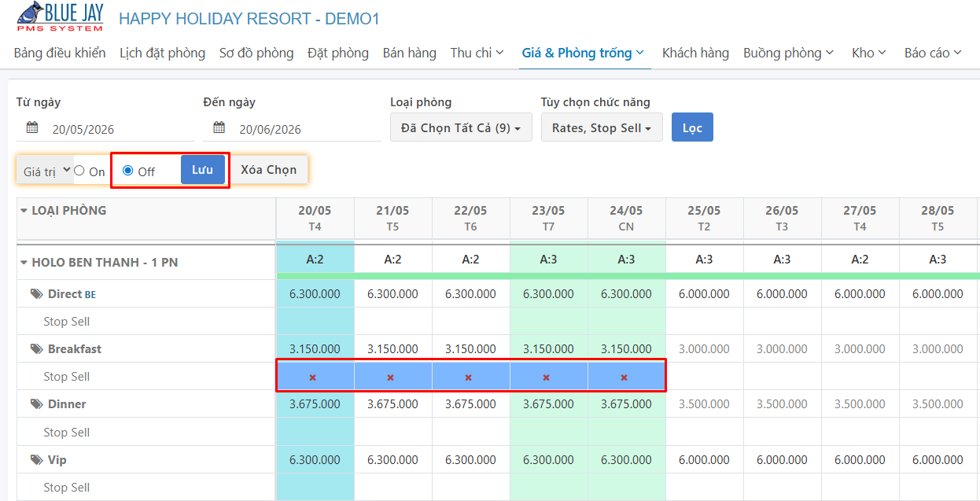Open the Đặt phòng page
This screenshot has height=501, width=980.
pyautogui.click(x=338, y=53)
